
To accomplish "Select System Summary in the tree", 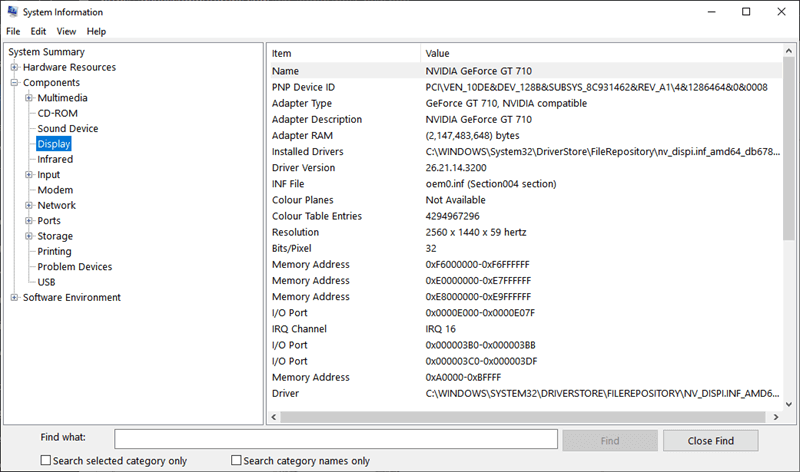I will coord(46,52).
